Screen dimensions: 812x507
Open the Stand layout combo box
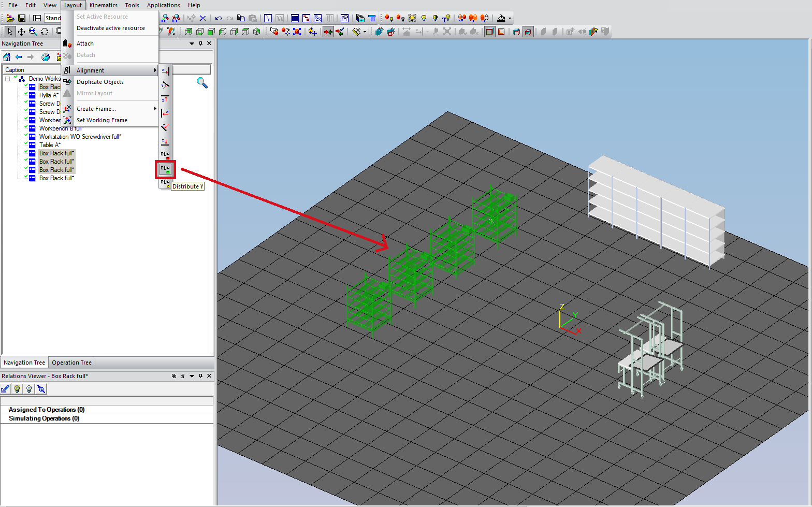click(x=52, y=18)
